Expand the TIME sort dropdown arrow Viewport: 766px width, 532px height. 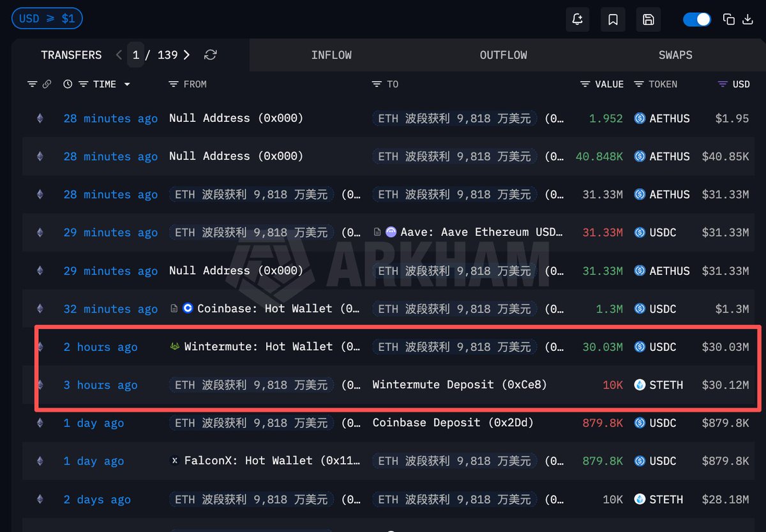(x=127, y=84)
